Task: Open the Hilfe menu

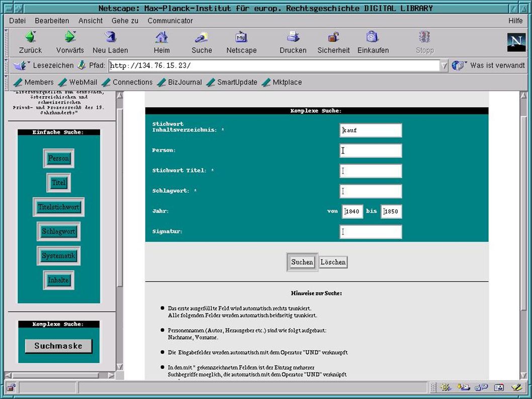Action: tap(515, 21)
